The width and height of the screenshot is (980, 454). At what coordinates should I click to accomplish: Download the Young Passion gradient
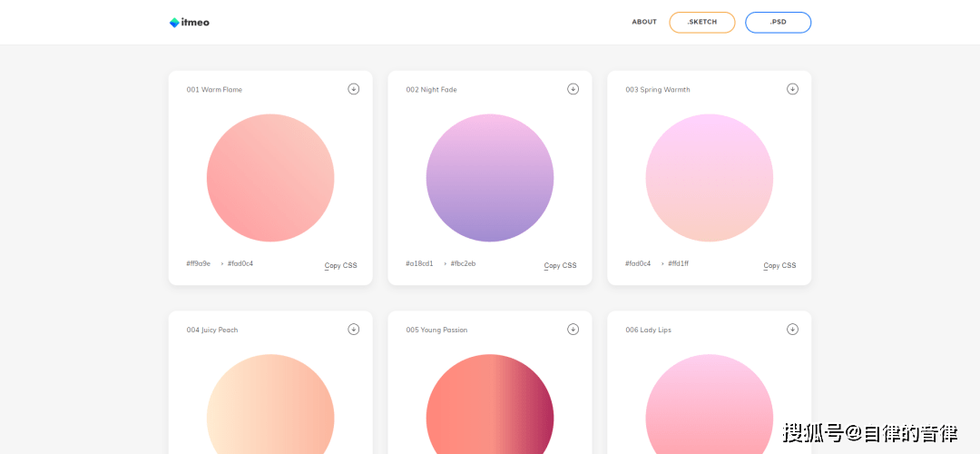(x=573, y=329)
